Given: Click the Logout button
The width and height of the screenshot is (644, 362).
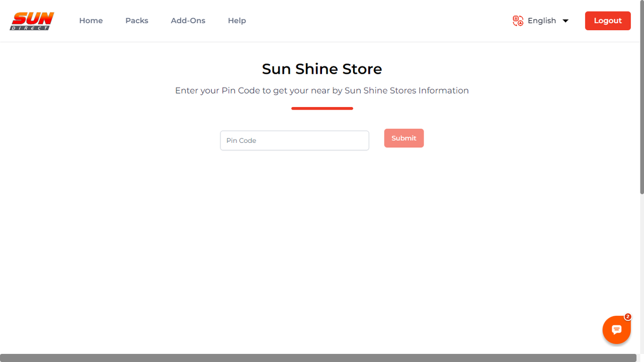Looking at the screenshot, I should (608, 21).
